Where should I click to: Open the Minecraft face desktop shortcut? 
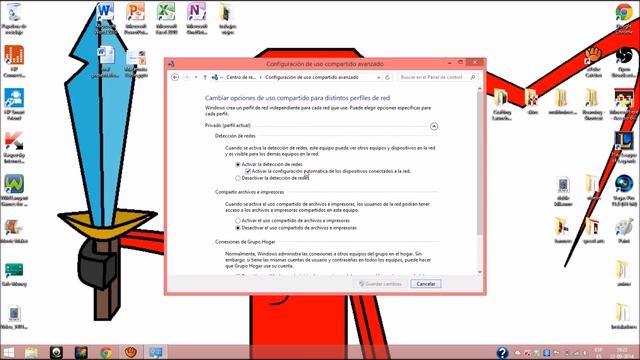624,104
